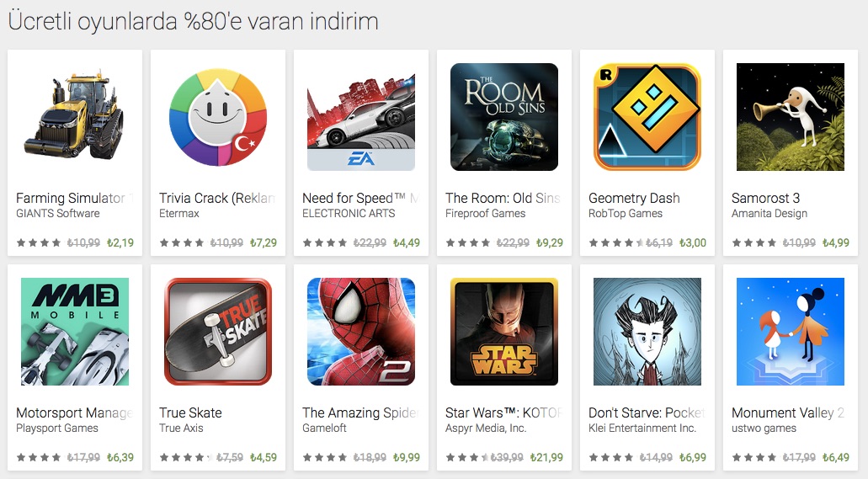This screenshot has height=479, width=868.
Task: Select the Amazing Spider-Man 2 icon
Action: tap(361, 332)
